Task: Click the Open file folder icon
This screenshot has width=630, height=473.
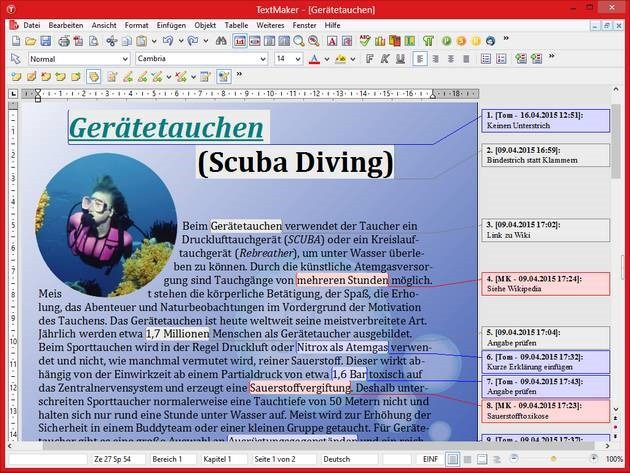Action: (30, 41)
